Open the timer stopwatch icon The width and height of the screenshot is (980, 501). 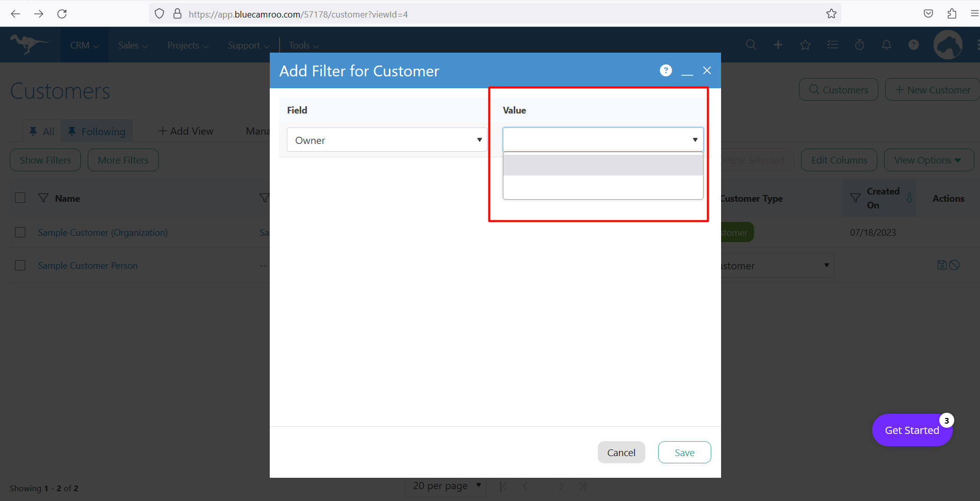(x=859, y=45)
